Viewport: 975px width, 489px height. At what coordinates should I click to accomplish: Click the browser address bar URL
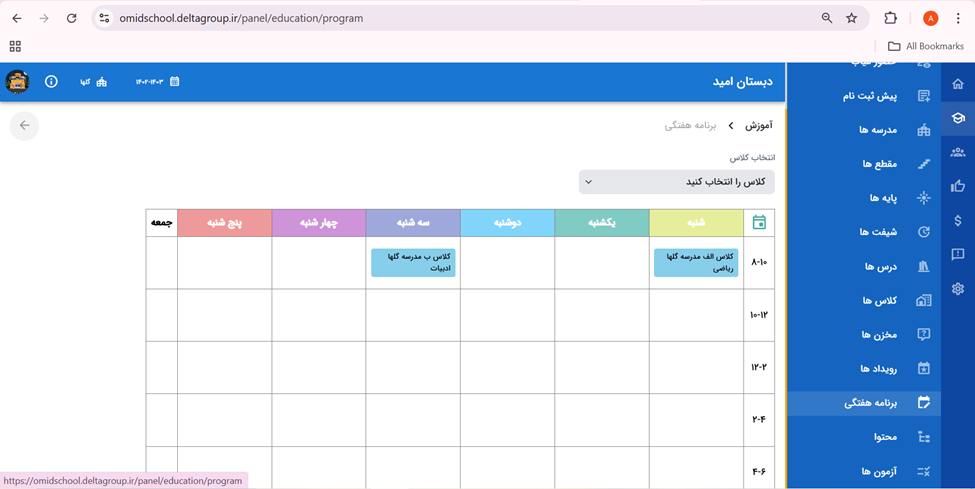241,18
